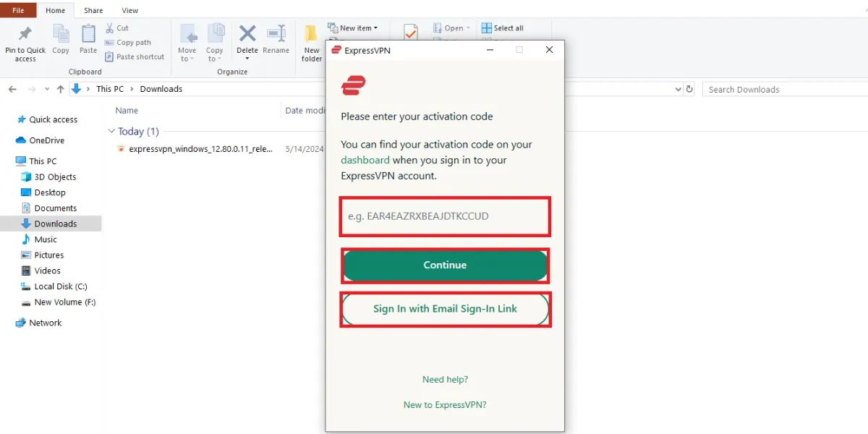
Task: Open Pictures in the sidebar
Action: coord(43,255)
